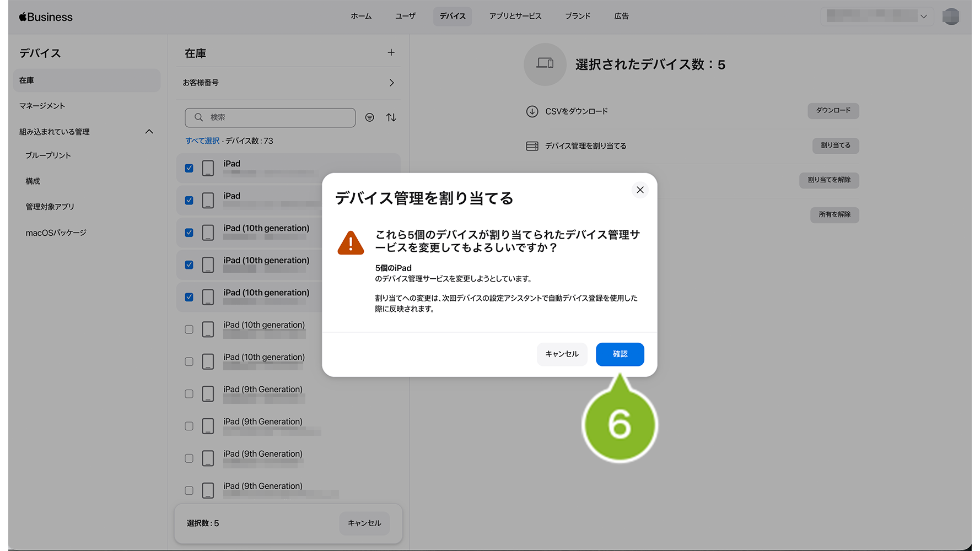
Task: Open the organization dropdown in top bar
Action: 876,17
